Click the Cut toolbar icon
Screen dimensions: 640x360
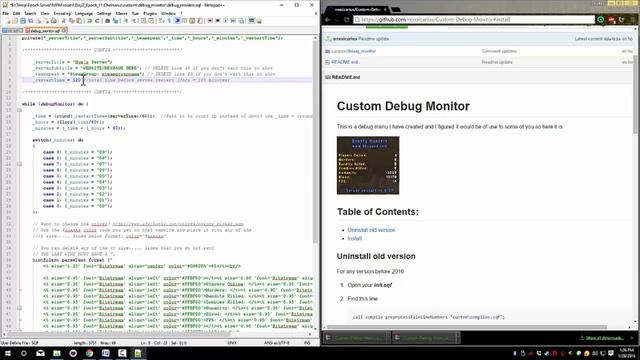pyautogui.click(x=64, y=20)
